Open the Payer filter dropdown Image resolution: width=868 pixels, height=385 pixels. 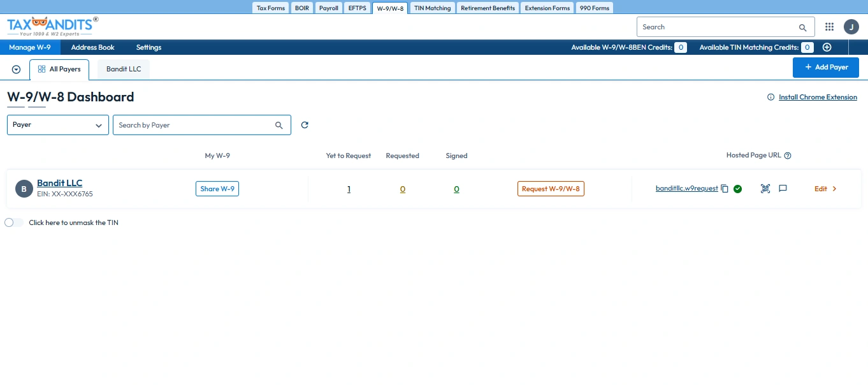click(x=57, y=125)
